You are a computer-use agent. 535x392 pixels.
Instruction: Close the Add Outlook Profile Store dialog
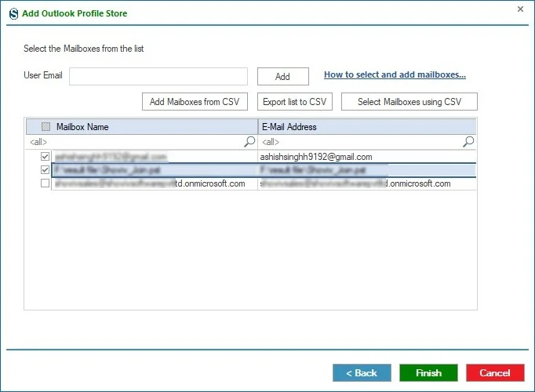pyautogui.click(x=520, y=9)
